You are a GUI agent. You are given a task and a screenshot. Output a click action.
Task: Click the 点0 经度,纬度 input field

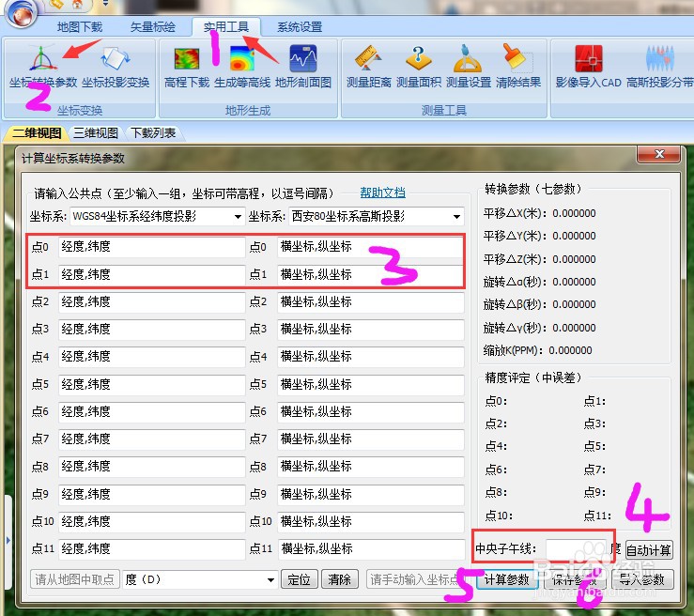click(x=151, y=247)
